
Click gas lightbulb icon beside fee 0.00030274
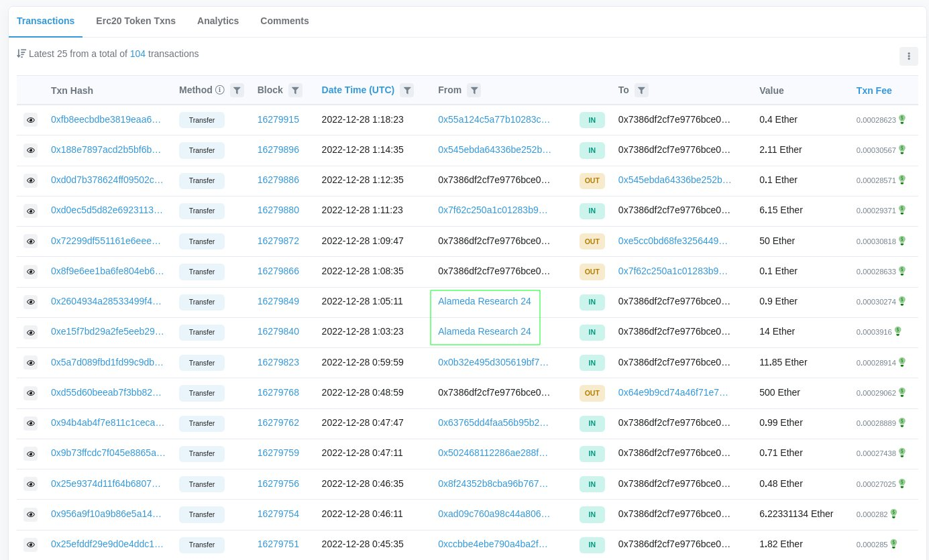pos(902,301)
